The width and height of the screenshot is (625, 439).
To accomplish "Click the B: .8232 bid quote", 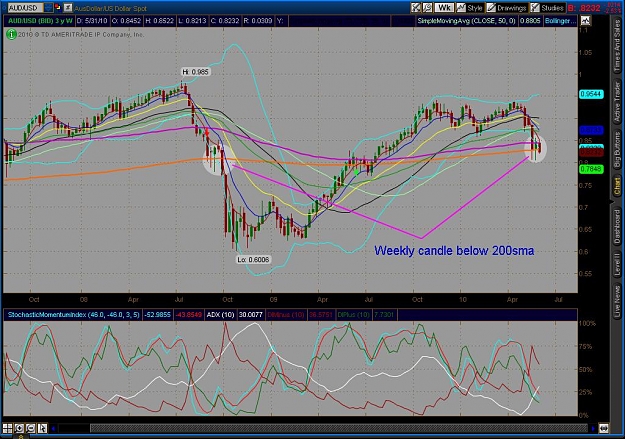I will 584,8.
